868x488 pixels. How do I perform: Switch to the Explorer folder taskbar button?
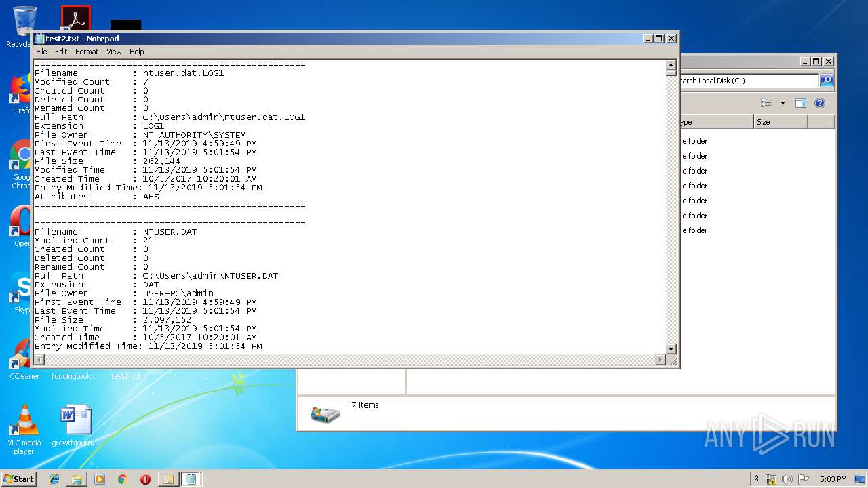coord(167,479)
